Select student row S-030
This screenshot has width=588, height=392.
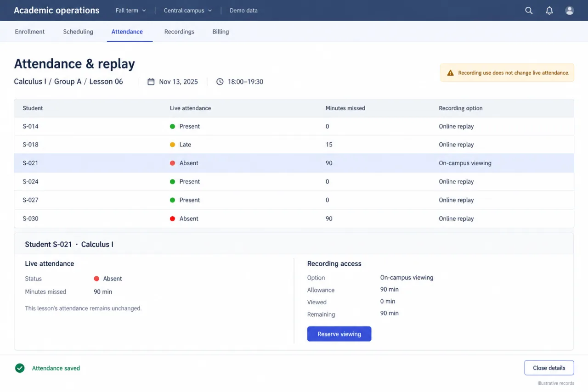tap(294, 218)
